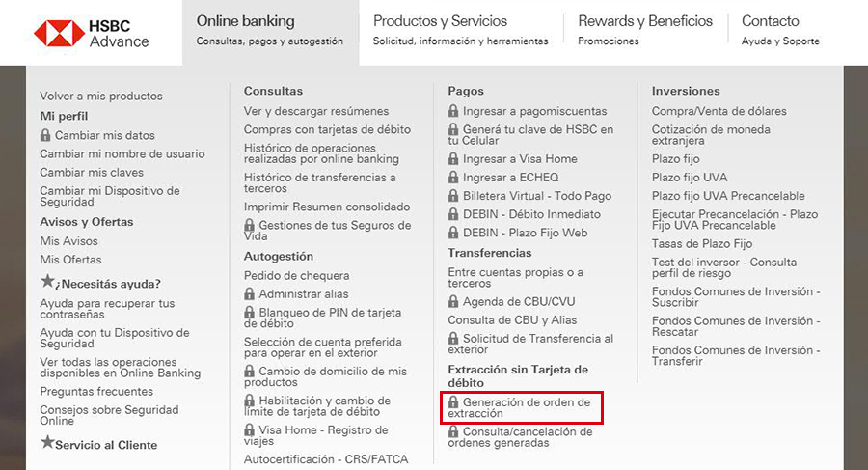Open Mis Ofertas link
This screenshot has height=470, width=868.
[70, 260]
